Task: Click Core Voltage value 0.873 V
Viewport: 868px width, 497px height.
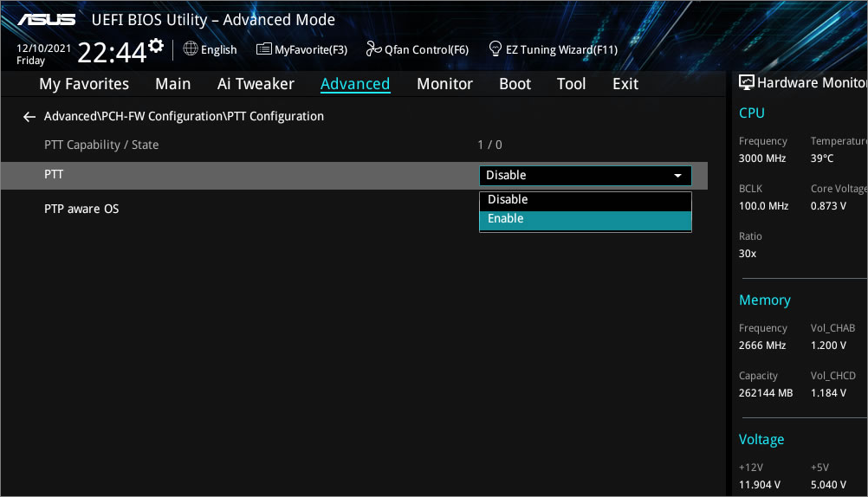Action: [829, 206]
